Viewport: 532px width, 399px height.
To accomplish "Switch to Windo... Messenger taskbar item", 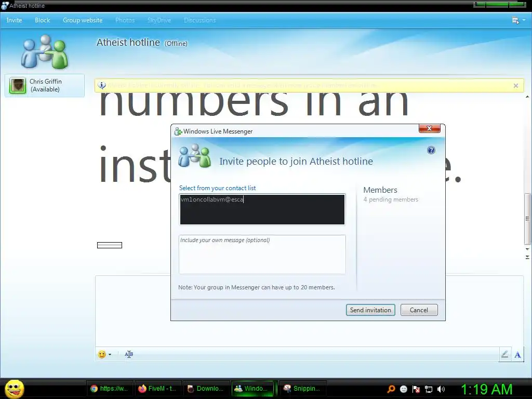I will point(253,389).
